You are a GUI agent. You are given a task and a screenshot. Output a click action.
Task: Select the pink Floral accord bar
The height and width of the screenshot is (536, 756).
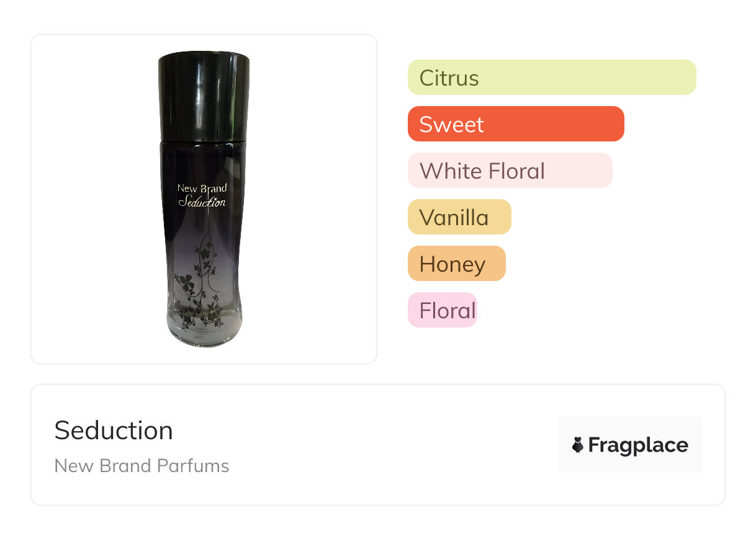click(x=442, y=310)
